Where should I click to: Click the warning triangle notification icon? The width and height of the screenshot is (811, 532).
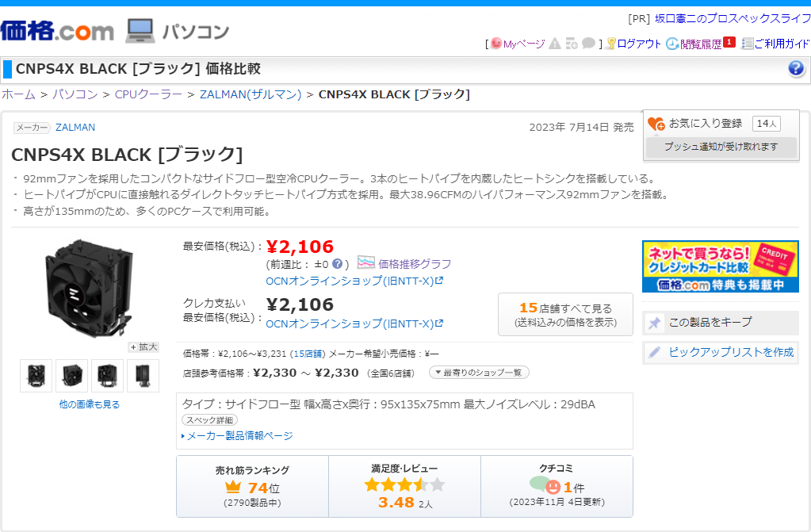(x=555, y=44)
